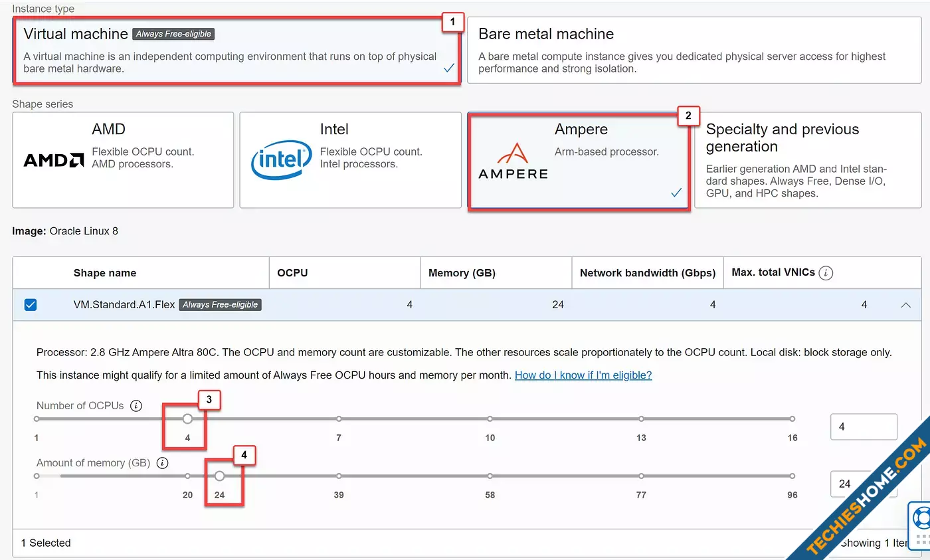Choose the AMD shape series card
The image size is (930, 560).
pyautogui.click(x=123, y=159)
